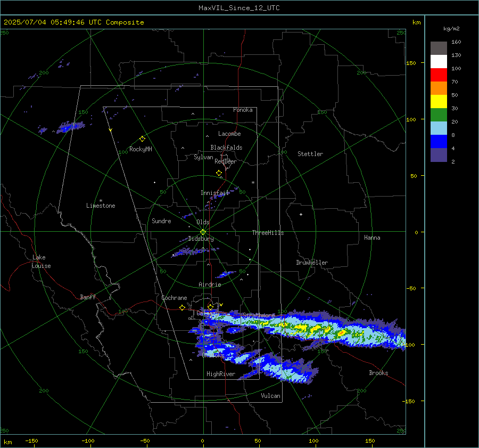Click the 150 tick on right km axis

(411, 63)
